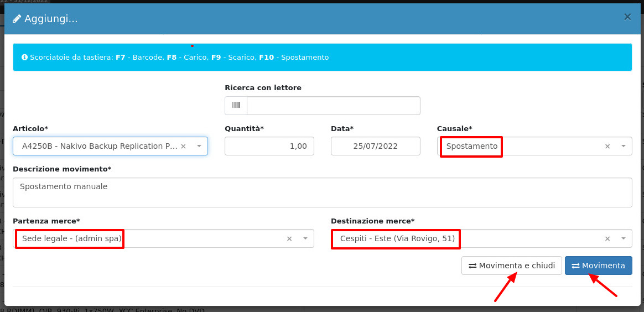
Task: Click the Cespiti - Este destination value
Action: point(397,238)
